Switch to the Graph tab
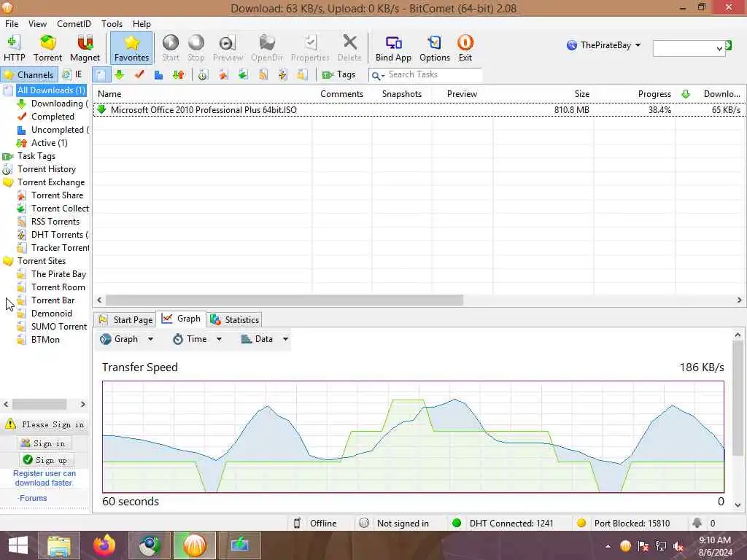This screenshot has width=747, height=560. coord(182,319)
